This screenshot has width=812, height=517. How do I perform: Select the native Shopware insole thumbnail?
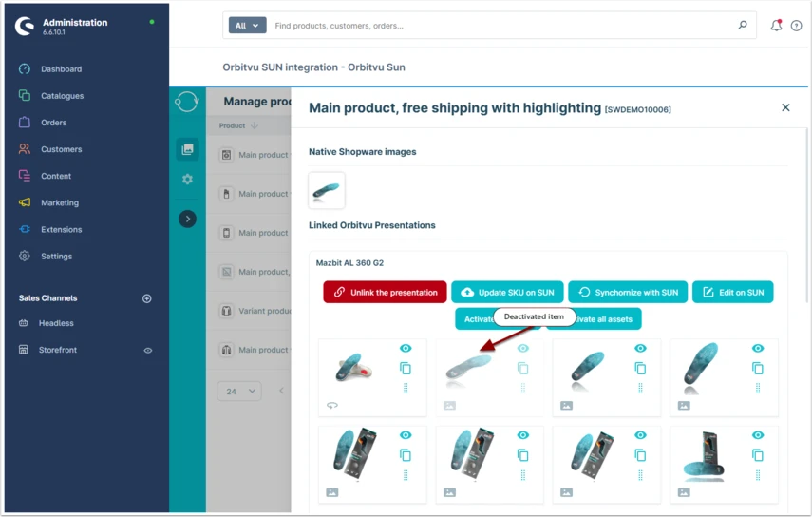coord(327,191)
